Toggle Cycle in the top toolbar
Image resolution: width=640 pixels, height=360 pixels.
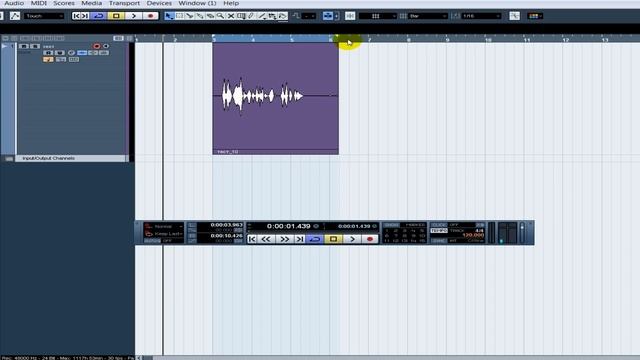[98, 16]
